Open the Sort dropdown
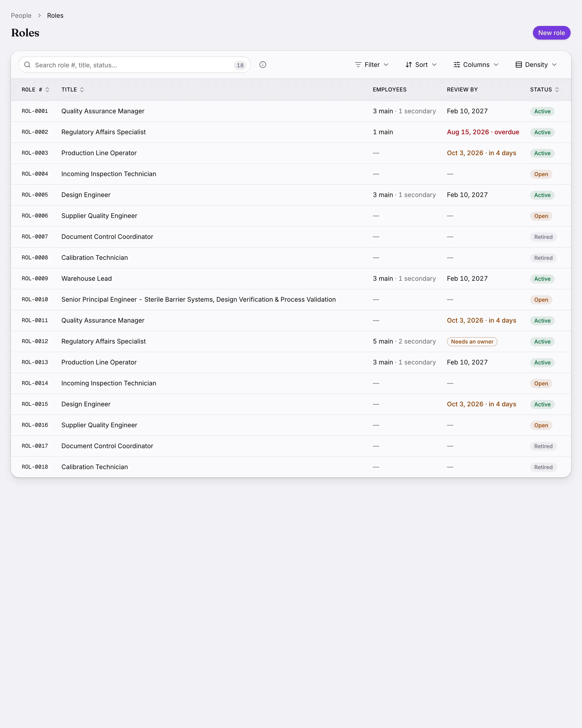The width and height of the screenshot is (582, 728). pyautogui.click(x=421, y=65)
